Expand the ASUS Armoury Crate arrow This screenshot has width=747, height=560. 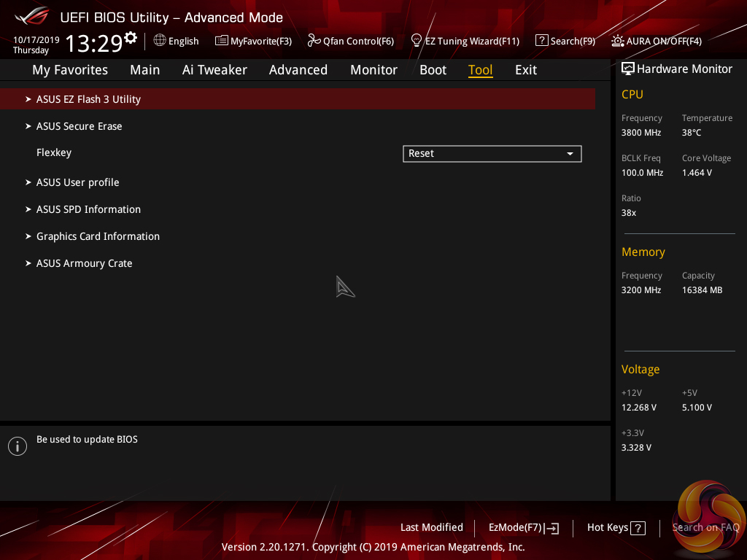pos(28,263)
